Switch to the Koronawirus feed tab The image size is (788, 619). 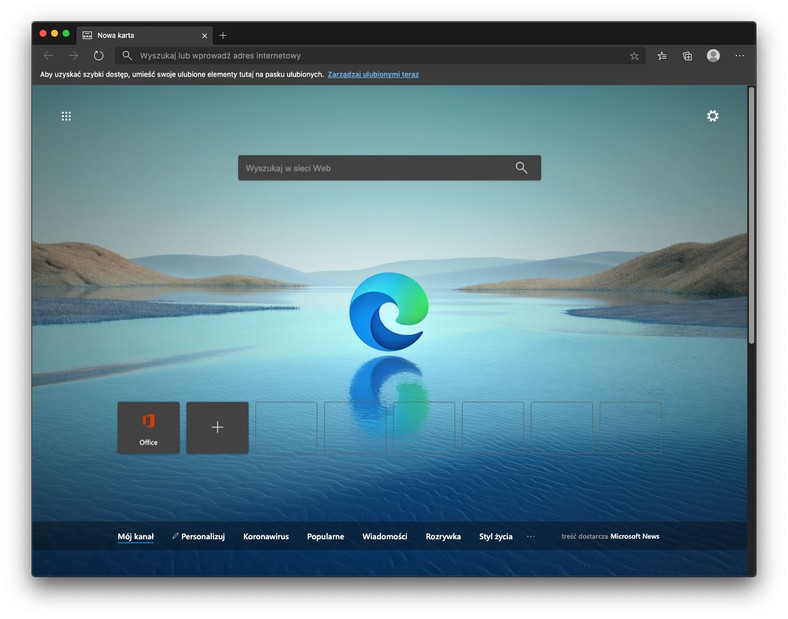266,537
